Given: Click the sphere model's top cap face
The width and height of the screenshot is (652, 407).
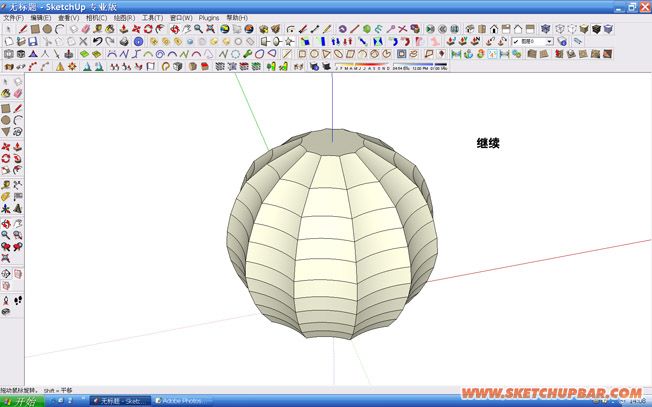Looking at the screenshot, I should (x=333, y=143).
